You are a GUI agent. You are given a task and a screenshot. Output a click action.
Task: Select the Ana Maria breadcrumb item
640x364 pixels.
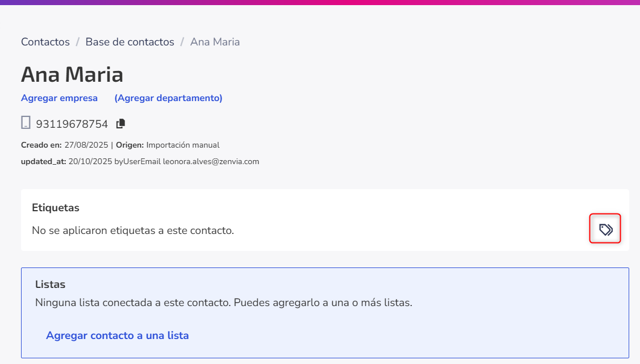pos(215,42)
